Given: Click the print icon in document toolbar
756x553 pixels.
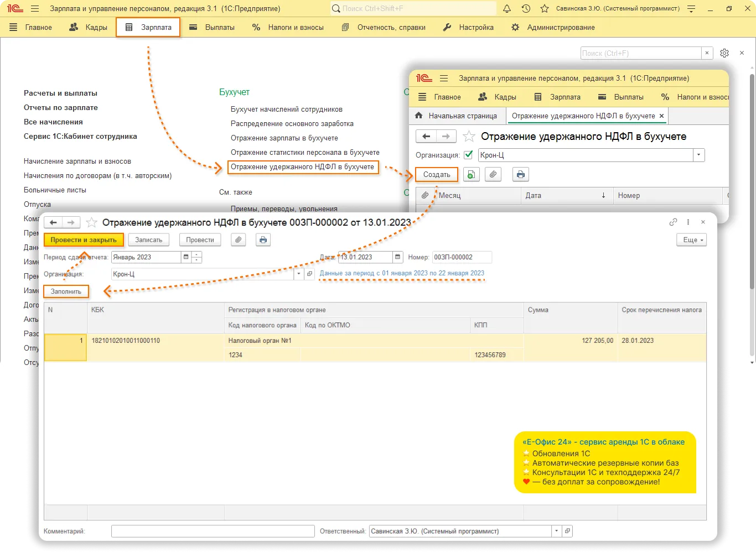Looking at the screenshot, I should click(263, 240).
